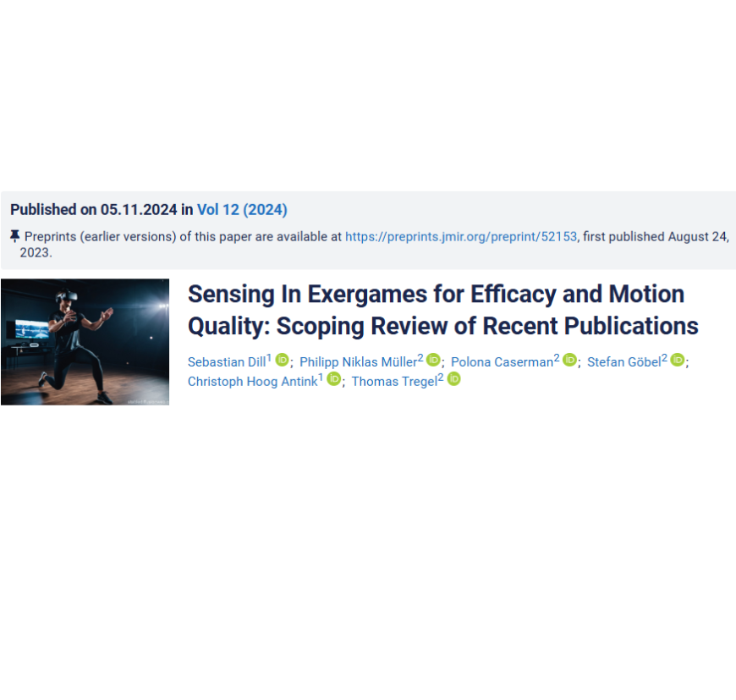The width and height of the screenshot is (736, 700).
Task: Open author Philipp Niklas Müller's profile
Action: 358,362
